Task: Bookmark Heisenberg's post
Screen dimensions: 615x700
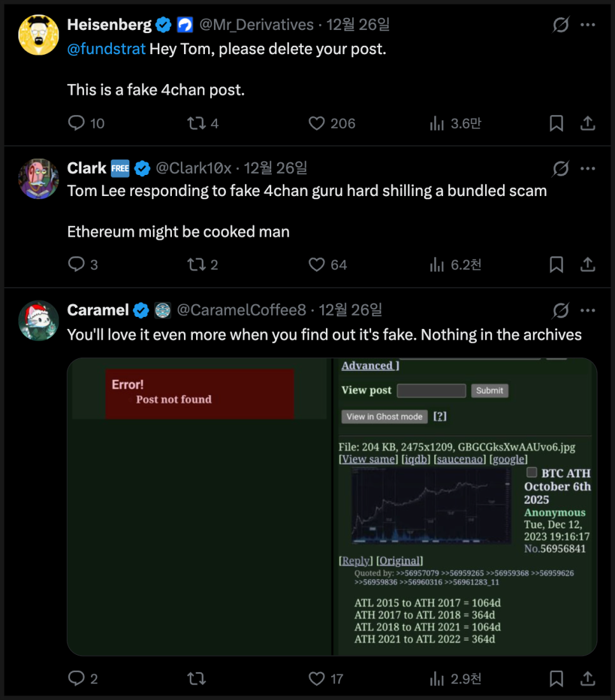Action: point(556,123)
